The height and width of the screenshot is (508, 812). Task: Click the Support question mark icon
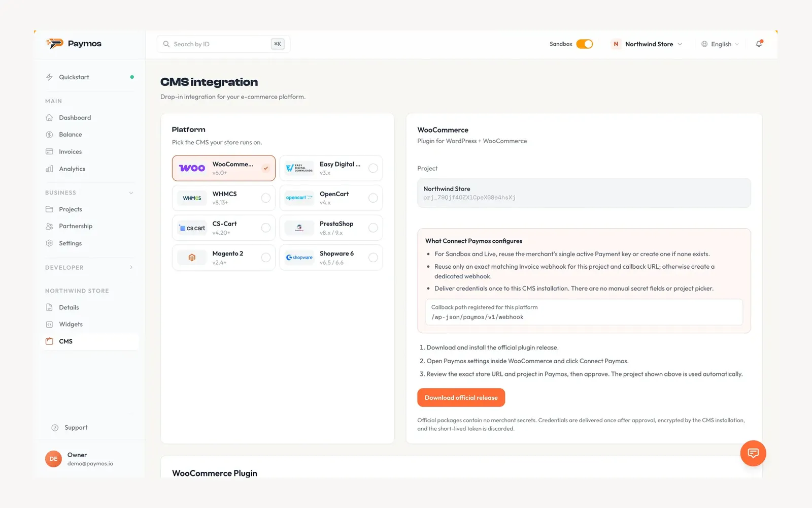(x=55, y=428)
